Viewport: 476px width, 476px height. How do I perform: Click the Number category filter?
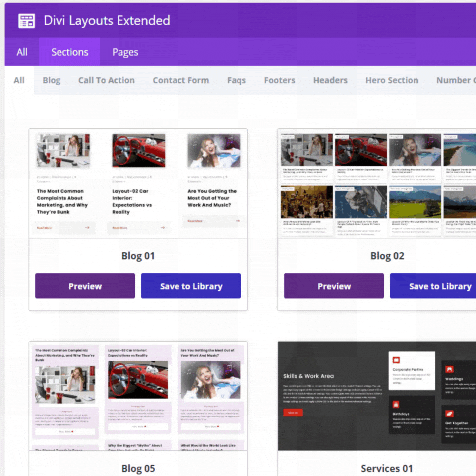coord(455,80)
